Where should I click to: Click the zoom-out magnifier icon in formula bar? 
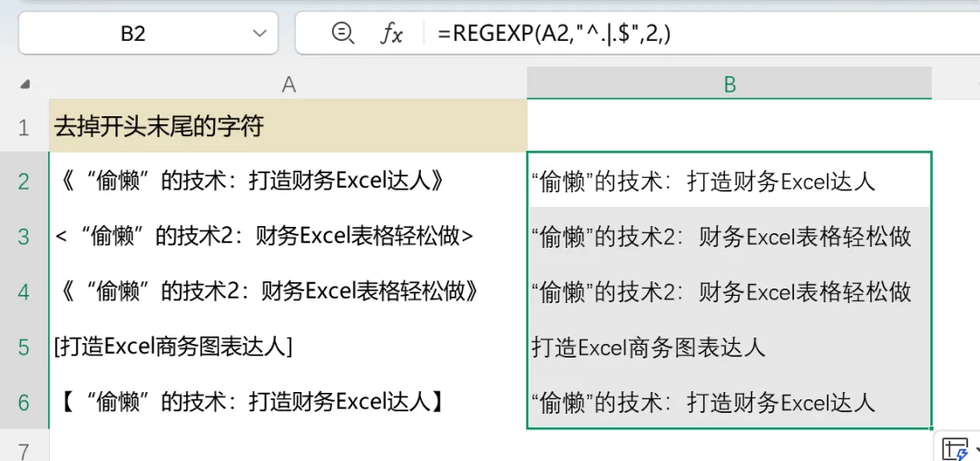click(342, 33)
